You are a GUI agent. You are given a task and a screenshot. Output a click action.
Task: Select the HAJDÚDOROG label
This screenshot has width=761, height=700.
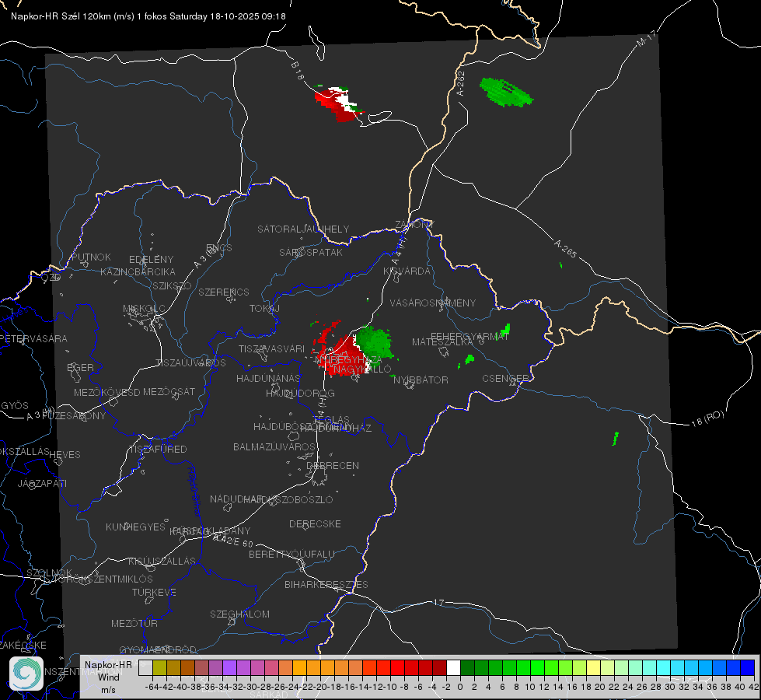point(300,393)
